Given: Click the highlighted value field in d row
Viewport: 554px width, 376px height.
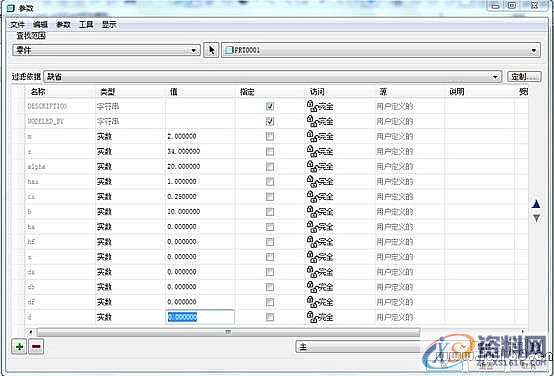Looking at the screenshot, I should [x=200, y=317].
